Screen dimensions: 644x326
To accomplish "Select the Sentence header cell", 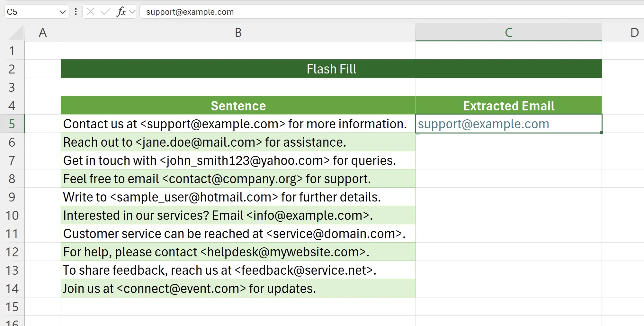I will pos(238,106).
